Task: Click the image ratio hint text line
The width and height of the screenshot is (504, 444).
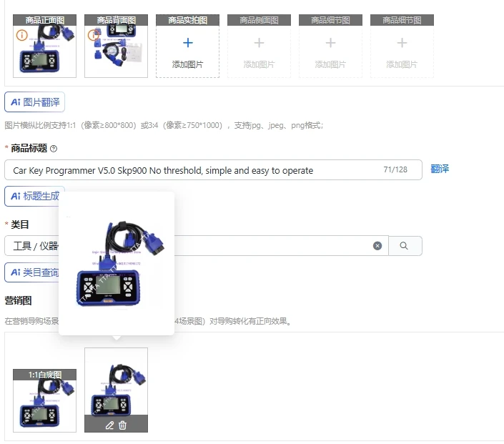Action: tap(164, 125)
